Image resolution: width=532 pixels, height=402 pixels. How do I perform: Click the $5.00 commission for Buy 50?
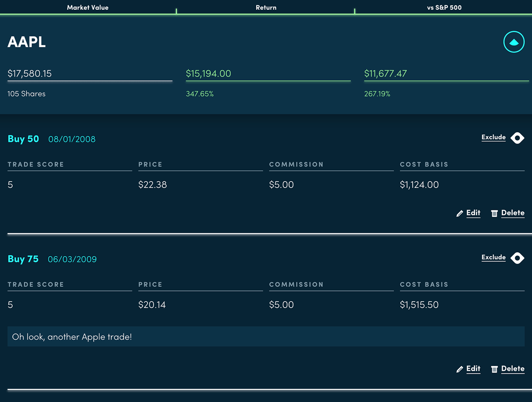(x=282, y=185)
